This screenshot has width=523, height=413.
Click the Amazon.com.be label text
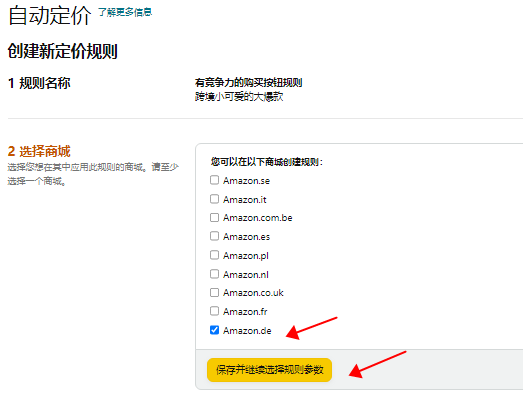[258, 218]
